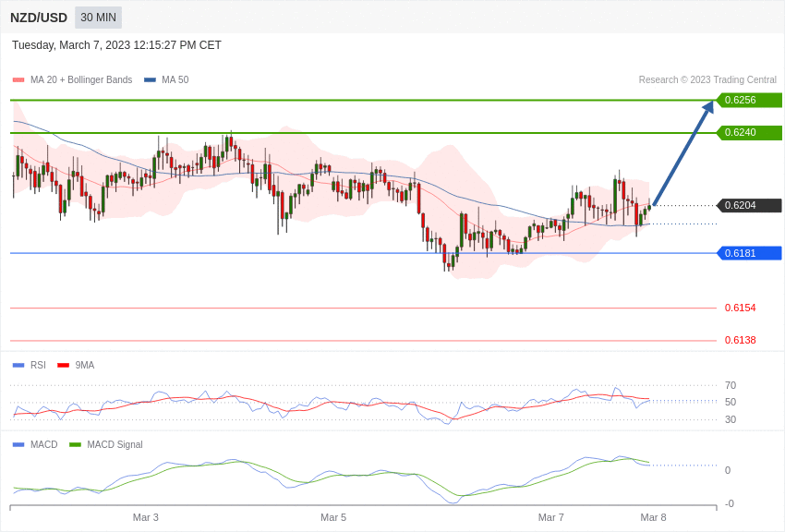Click the MACD zero level label
785x532 pixels.
click(728, 470)
